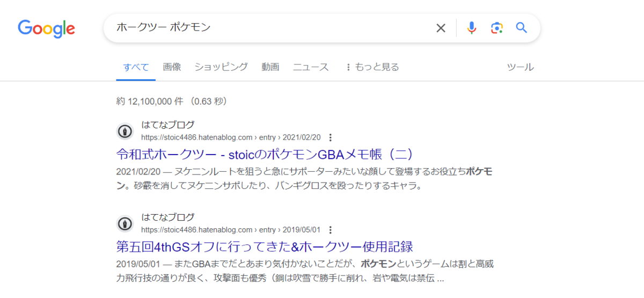
Task: Click the Hatena favicon of the 2019/05/01 result
Action: 125,224
